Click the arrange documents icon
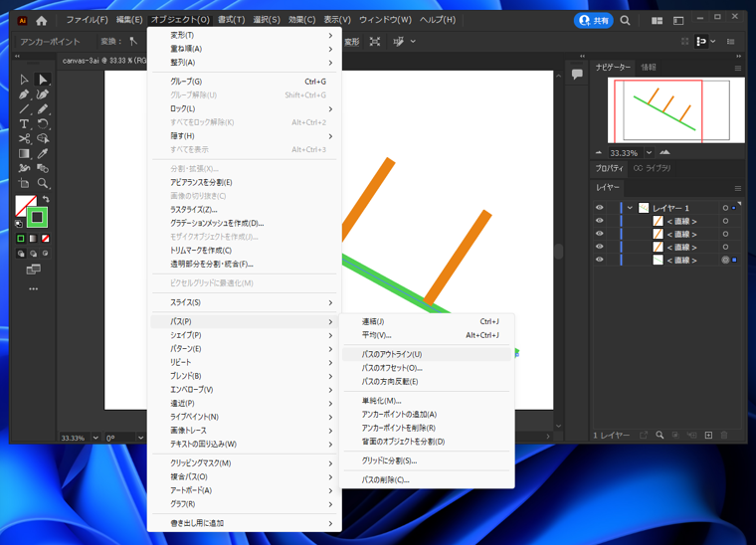Image resolution: width=756 pixels, height=545 pixels. (x=657, y=21)
